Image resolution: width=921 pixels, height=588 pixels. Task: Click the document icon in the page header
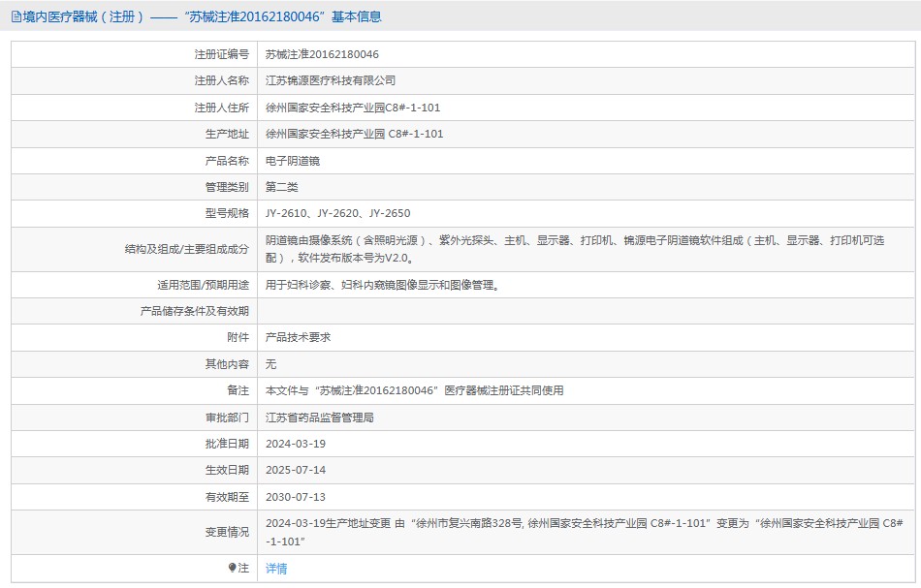coord(16,16)
